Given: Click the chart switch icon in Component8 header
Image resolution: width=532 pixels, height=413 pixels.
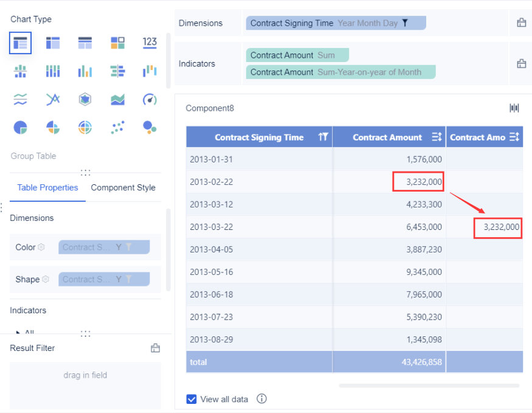Looking at the screenshot, I should point(514,107).
